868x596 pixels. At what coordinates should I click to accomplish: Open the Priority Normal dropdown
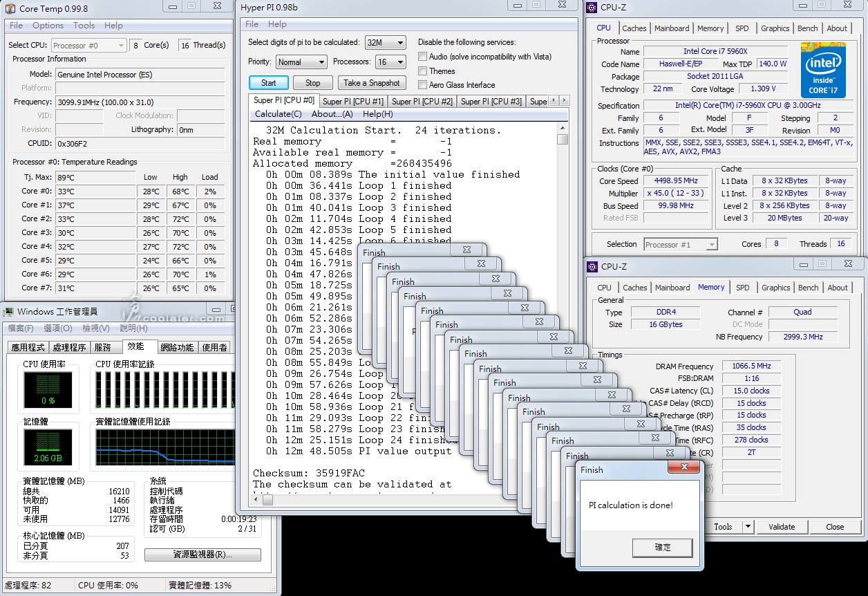pos(301,62)
